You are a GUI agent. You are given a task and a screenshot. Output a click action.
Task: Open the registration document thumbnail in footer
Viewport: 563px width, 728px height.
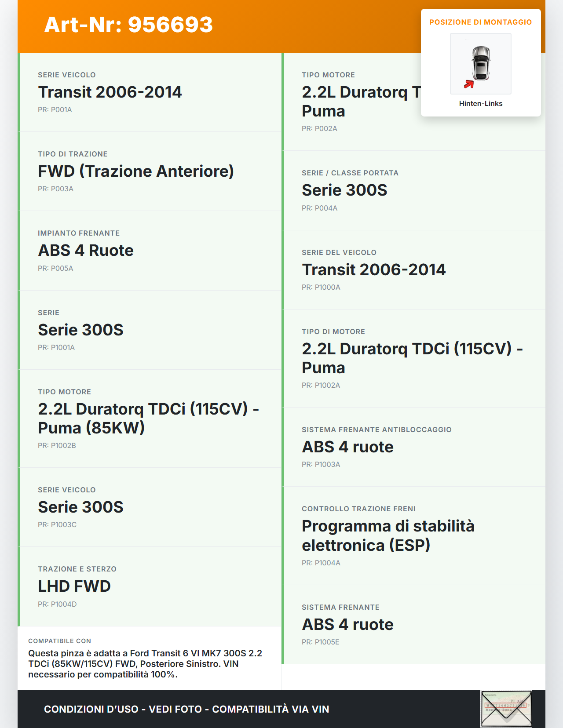[506, 709]
